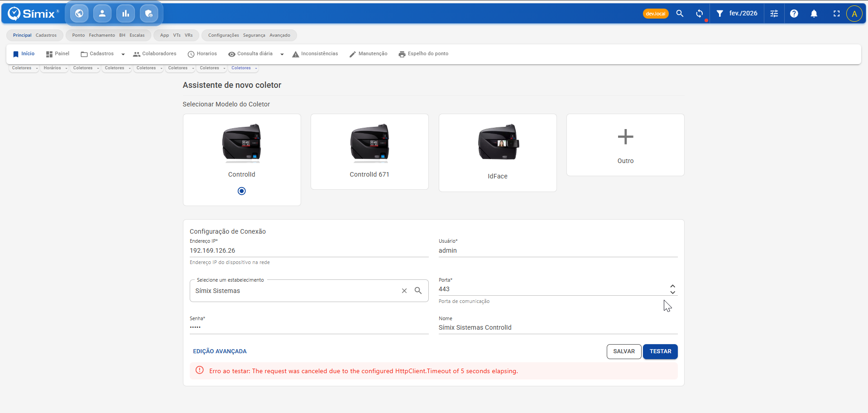The width and height of the screenshot is (868, 413).
Task: Switch to Principal menu group
Action: pyautogui.click(x=22, y=35)
